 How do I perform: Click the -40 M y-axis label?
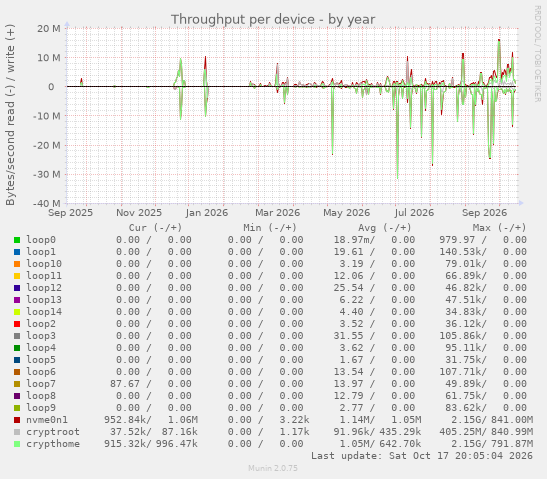(46, 203)
